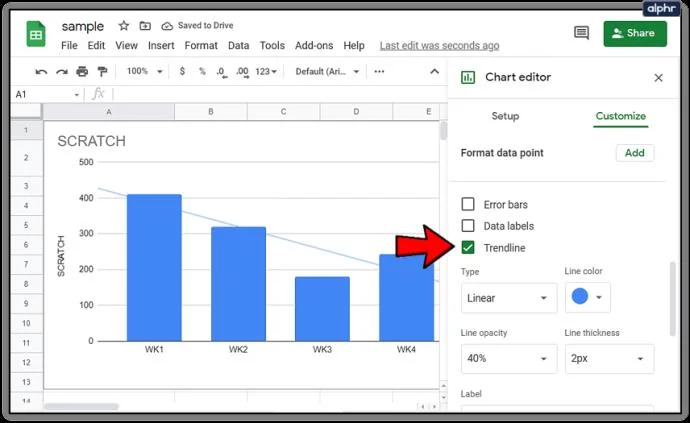Click the move to folder icon
This screenshot has height=423, width=690.
point(145,26)
